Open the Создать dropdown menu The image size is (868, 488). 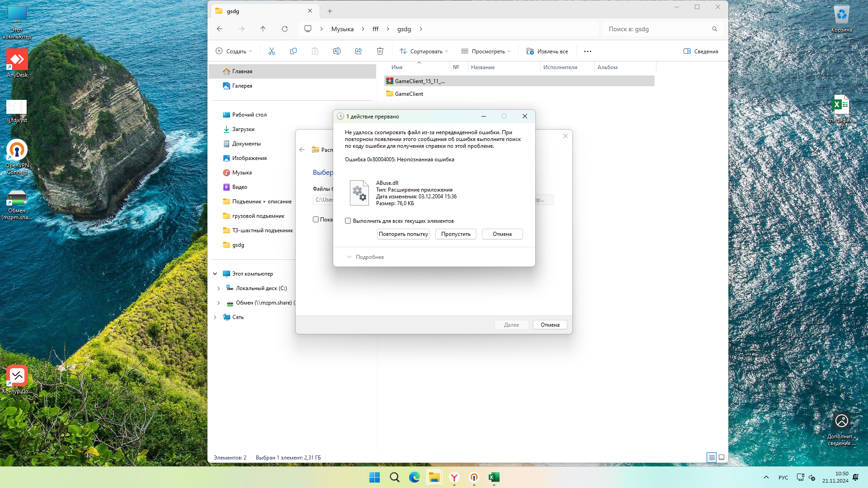234,52
